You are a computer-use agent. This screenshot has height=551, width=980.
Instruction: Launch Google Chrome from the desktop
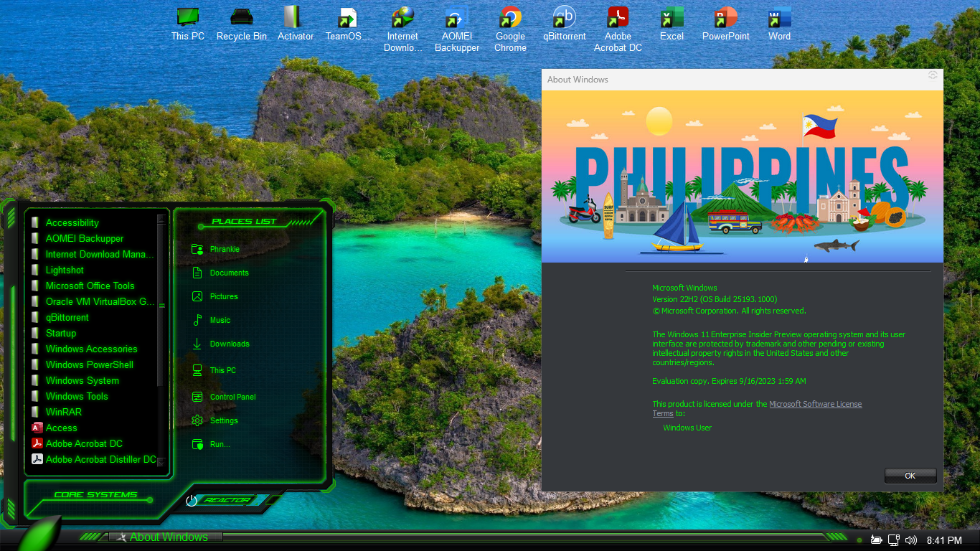point(511,29)
